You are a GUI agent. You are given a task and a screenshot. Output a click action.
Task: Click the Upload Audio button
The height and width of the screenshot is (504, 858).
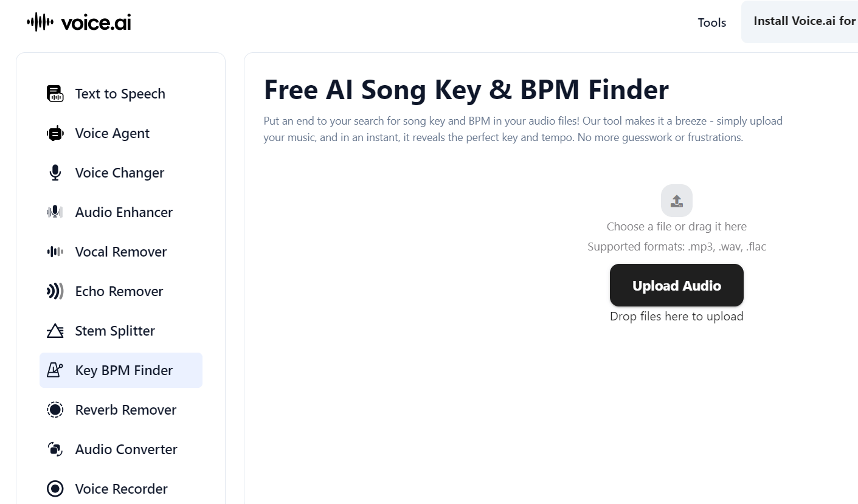pyautogui.click(x=677, y=285)
